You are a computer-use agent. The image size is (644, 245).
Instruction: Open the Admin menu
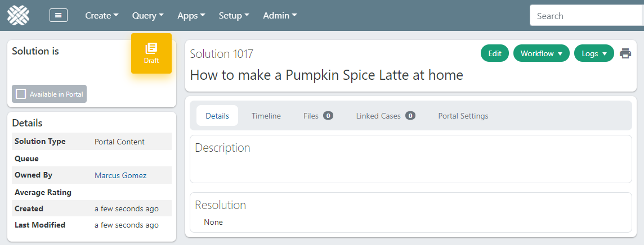(280, 16)
